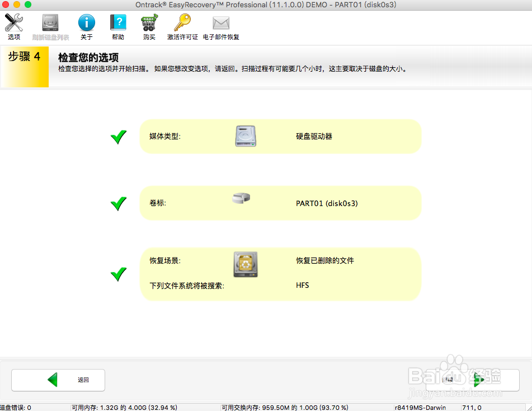Open 电子邮件恢复 envelope icon
532x411 pixels.
pyautogui.click(x=221, y=23)
